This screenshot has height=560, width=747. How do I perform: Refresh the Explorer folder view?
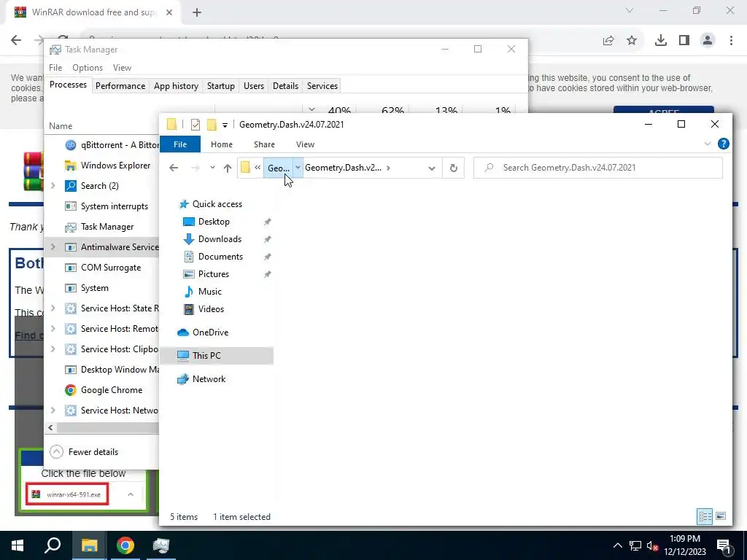click(454, 168)
